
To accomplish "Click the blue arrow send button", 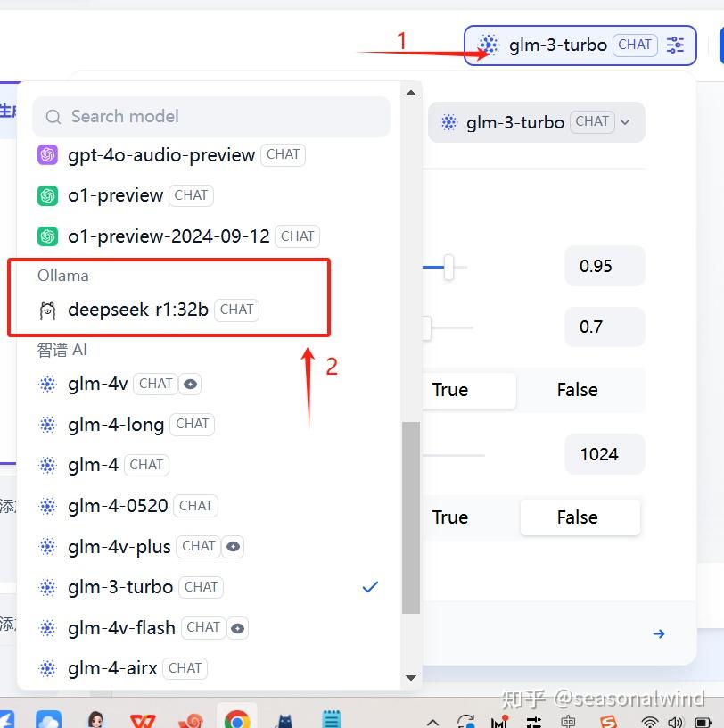I will pos(659,633).
